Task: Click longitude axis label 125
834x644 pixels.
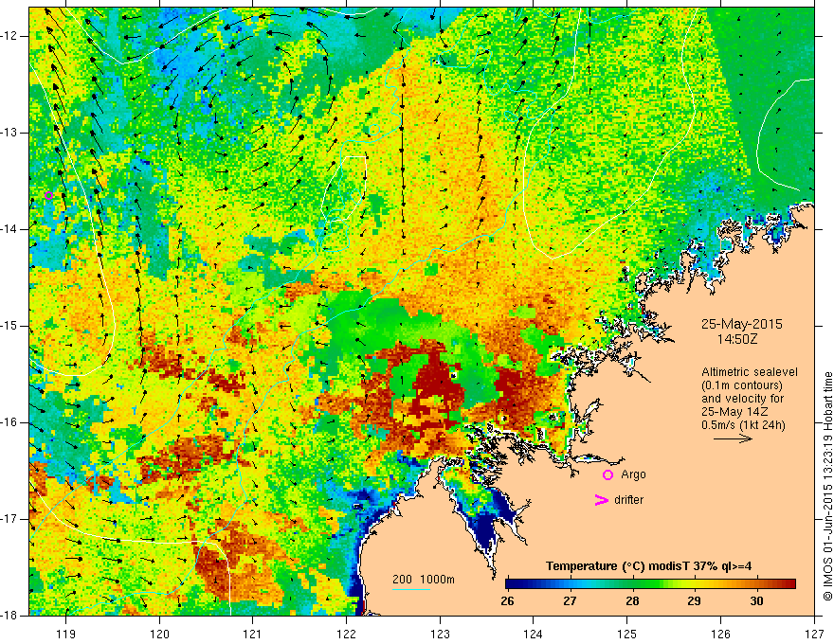Action: tap(627, 634)
